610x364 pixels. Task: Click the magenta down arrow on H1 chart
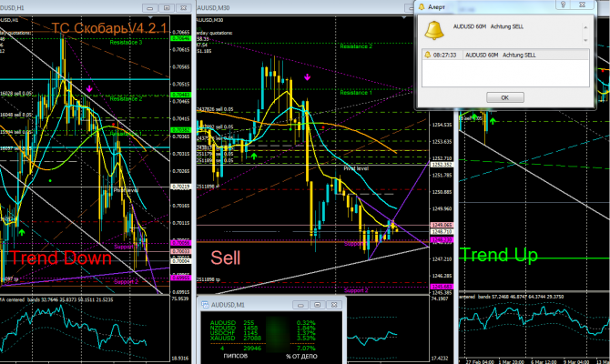(x=89, y=89)
